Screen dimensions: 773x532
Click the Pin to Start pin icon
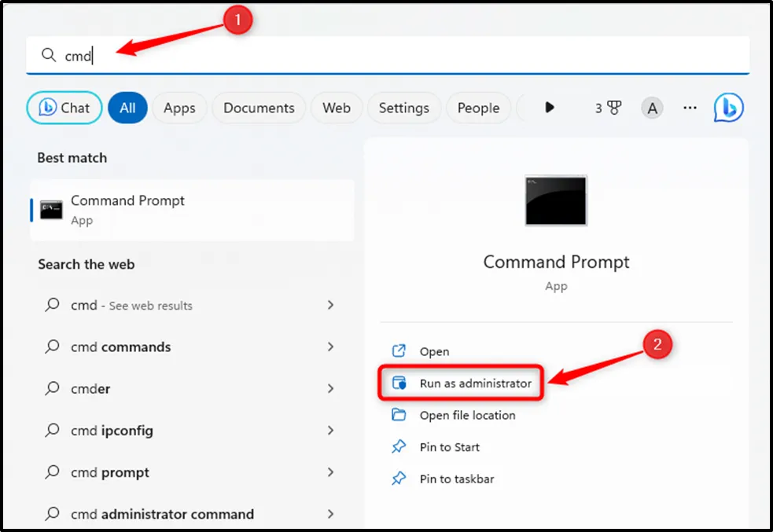click(399, 447)
